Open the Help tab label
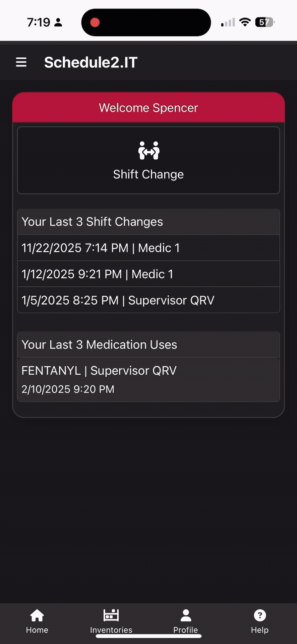Image resolution: width=297 pixels, height=644 pixels. point(260,630)
